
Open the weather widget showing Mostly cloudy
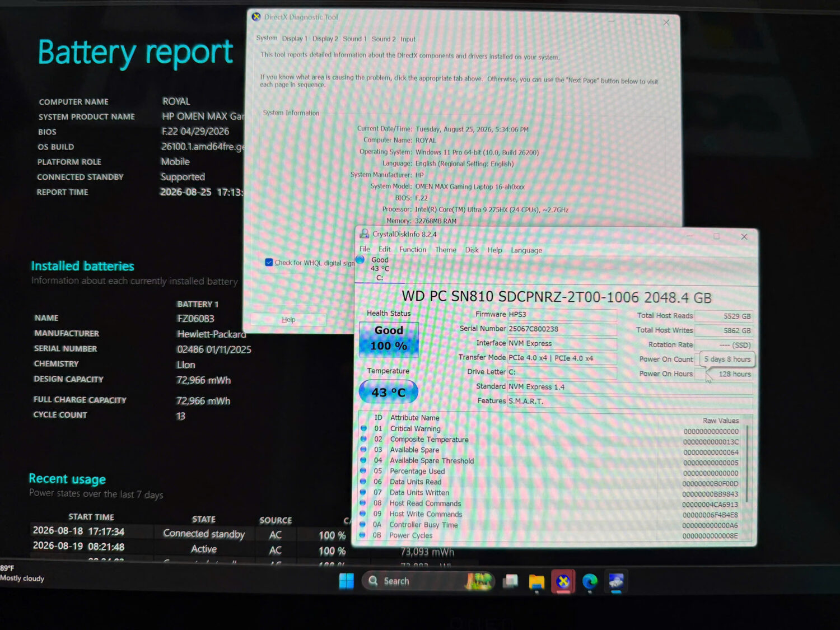[x=22, y=573]
